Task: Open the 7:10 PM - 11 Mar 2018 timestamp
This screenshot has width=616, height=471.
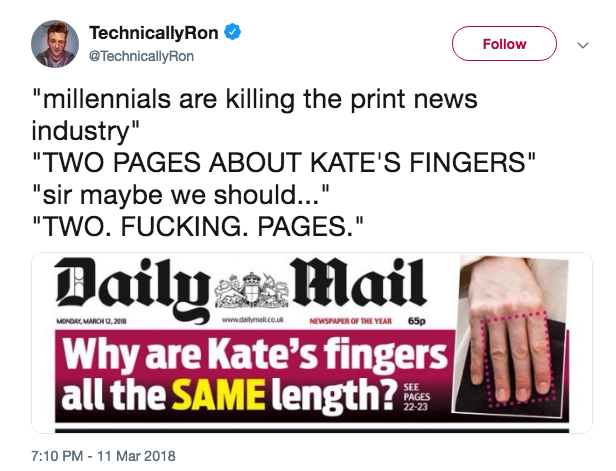Action: (x=104, y=454)
